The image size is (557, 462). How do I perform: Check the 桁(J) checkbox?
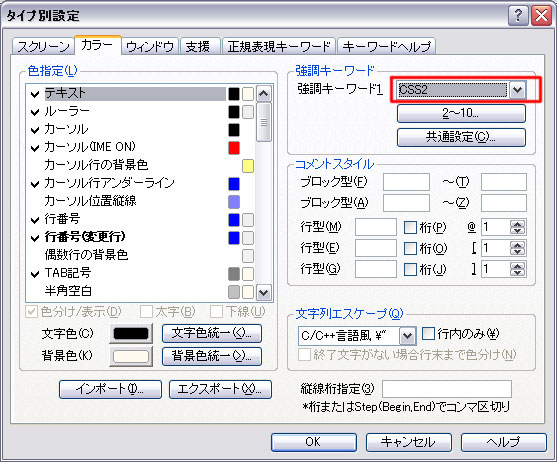(410, 269)
